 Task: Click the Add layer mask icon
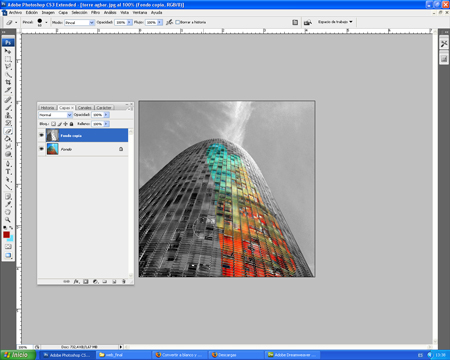click(86, 282)
